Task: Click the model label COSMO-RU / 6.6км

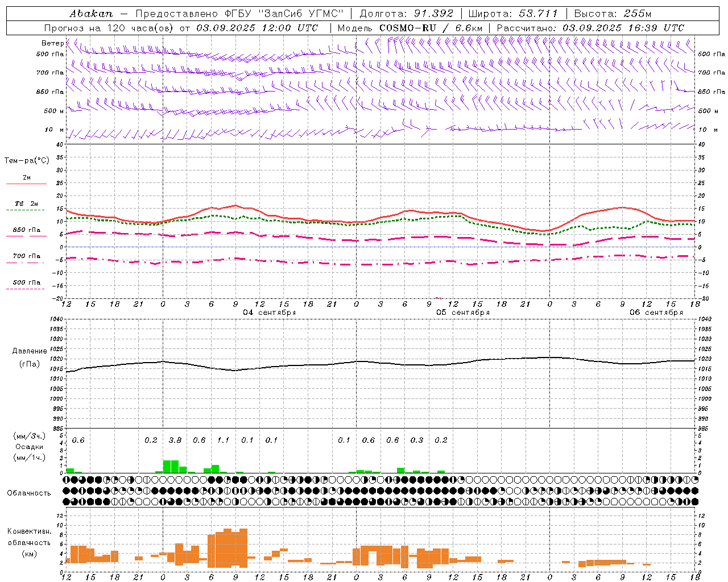Action: coord(431,28)
